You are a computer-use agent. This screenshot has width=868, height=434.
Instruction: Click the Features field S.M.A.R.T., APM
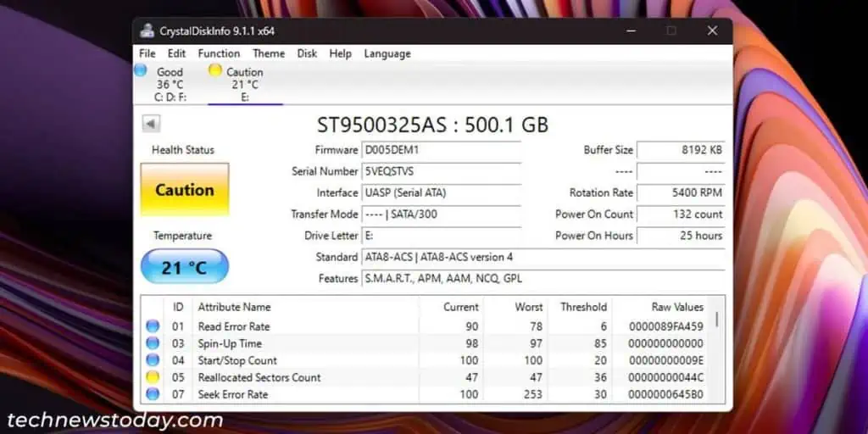543,278
